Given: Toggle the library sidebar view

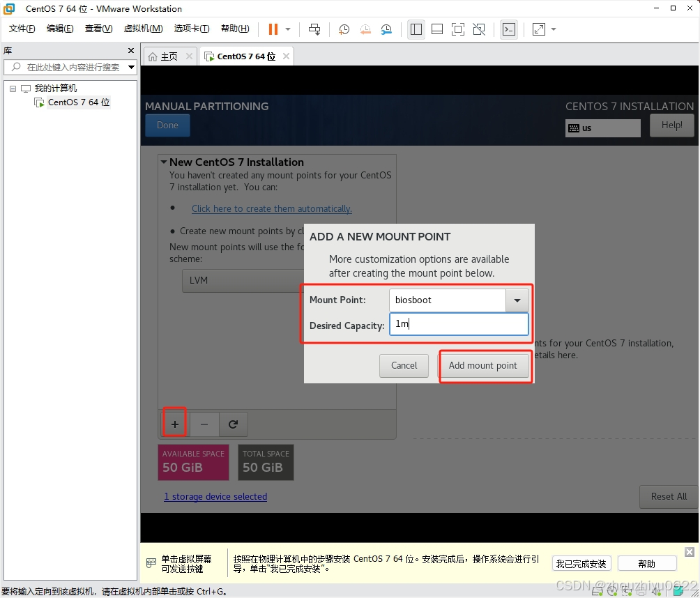Looking at the screenshot, I should point(416,29).
